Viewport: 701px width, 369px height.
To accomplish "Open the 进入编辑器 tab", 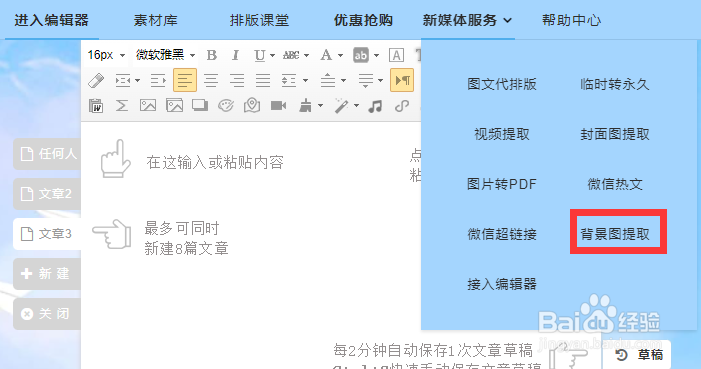I will tap(51, 20).
